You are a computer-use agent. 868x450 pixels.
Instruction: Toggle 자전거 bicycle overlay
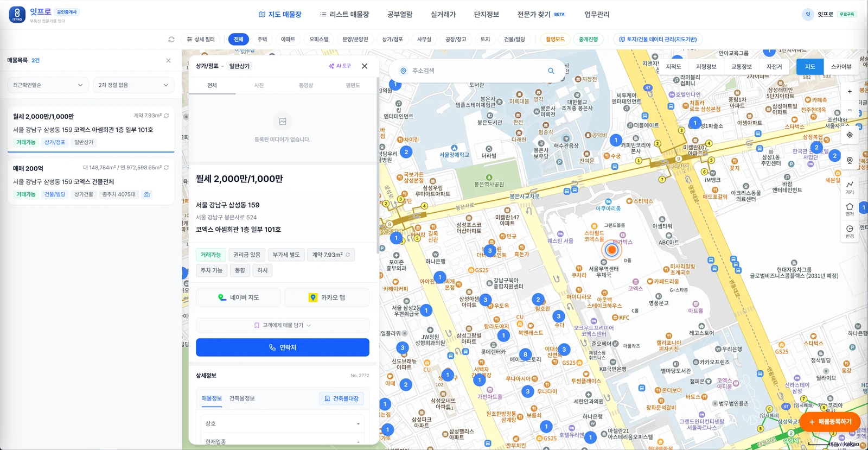point(774,67)
